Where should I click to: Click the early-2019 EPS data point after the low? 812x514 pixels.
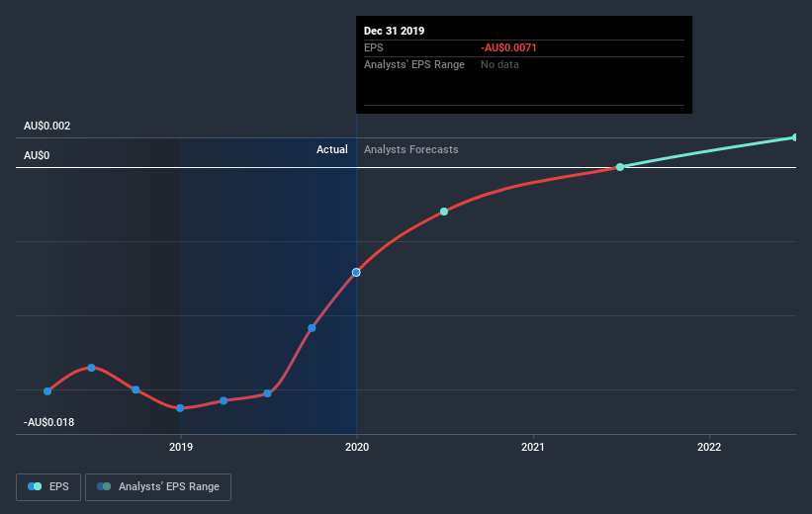tap(224, 400)
